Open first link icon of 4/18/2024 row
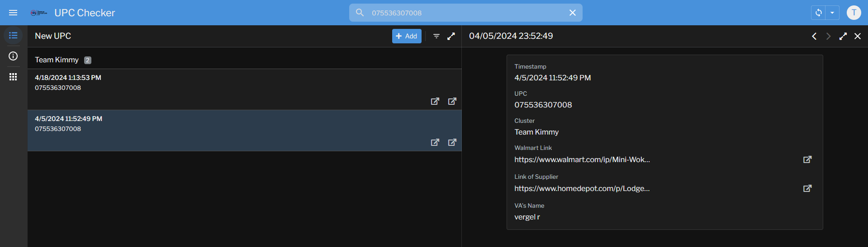This screenshot has height=247, width=868. 435,101
